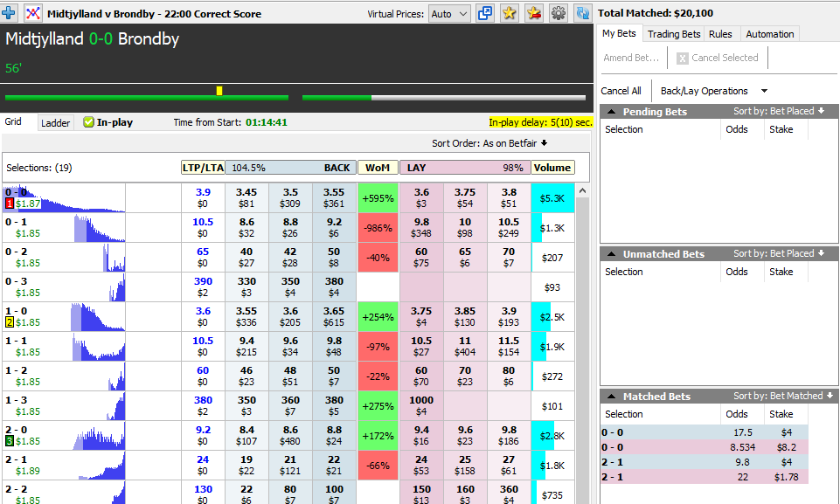Switch to the Grid view tab
The width and height of the screenshot is (840, 504).
[x=13, y=121]
